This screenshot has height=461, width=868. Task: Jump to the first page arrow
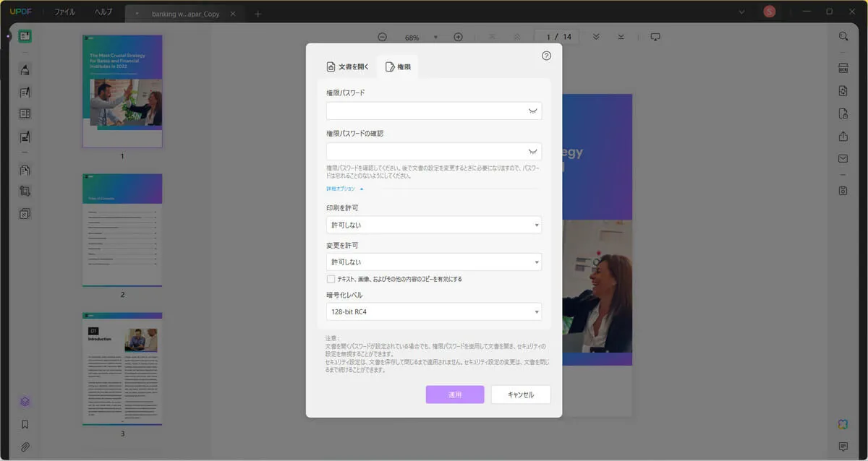[492, 37]
